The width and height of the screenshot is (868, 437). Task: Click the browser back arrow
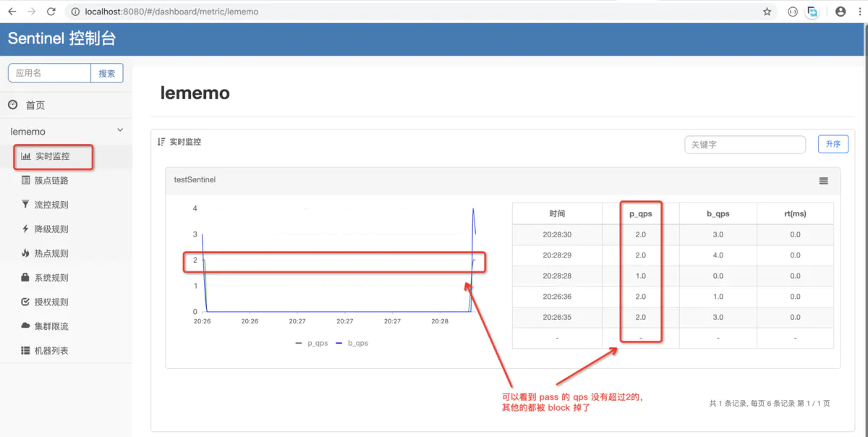click(x=12, y=12)
